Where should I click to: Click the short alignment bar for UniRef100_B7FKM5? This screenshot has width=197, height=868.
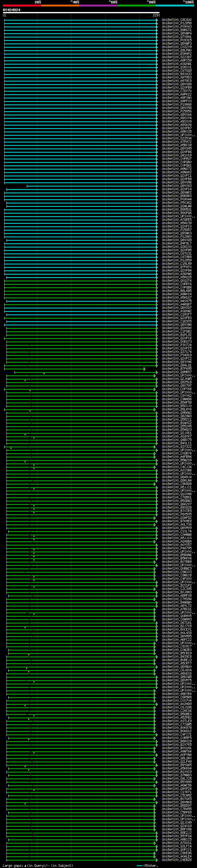(75, 369)
